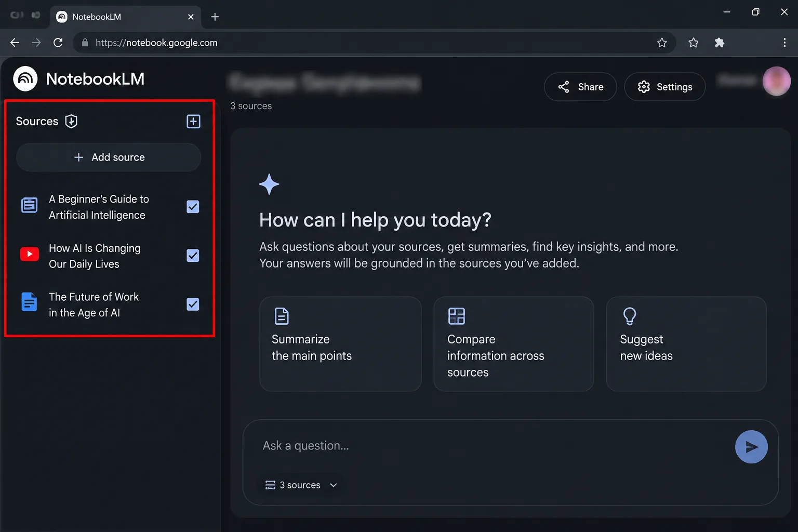
Task: Choose Suggest new ideas card
Action: click(x=686, y=344)
